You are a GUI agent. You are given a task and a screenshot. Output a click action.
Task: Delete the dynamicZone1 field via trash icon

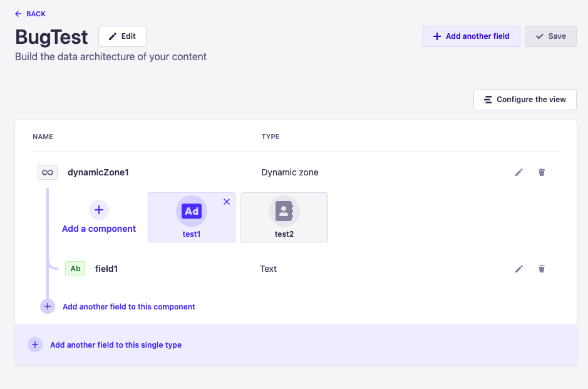tap(542, 172)
